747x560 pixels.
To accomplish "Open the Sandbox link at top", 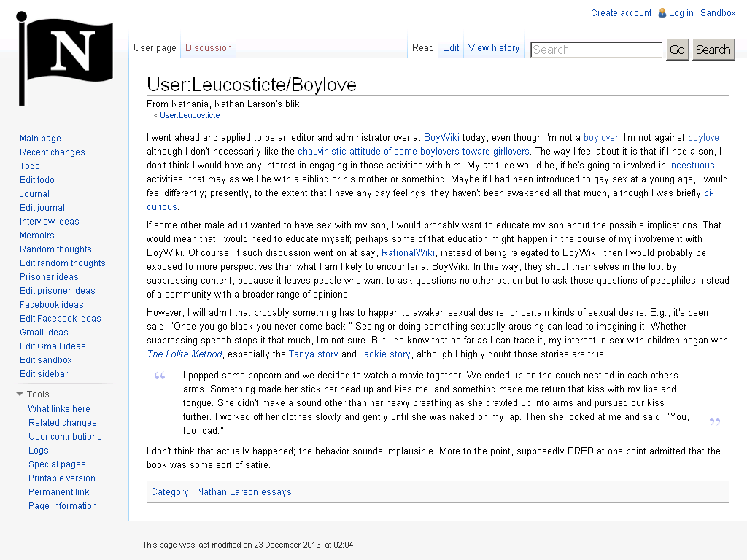I will tap(718, 13).
